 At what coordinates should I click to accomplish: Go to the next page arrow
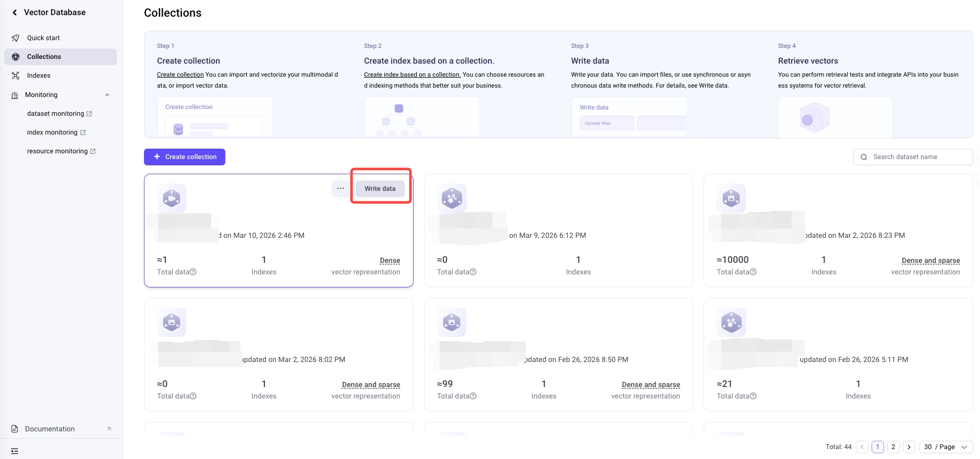pyautogui.click(x=909, y=447)
